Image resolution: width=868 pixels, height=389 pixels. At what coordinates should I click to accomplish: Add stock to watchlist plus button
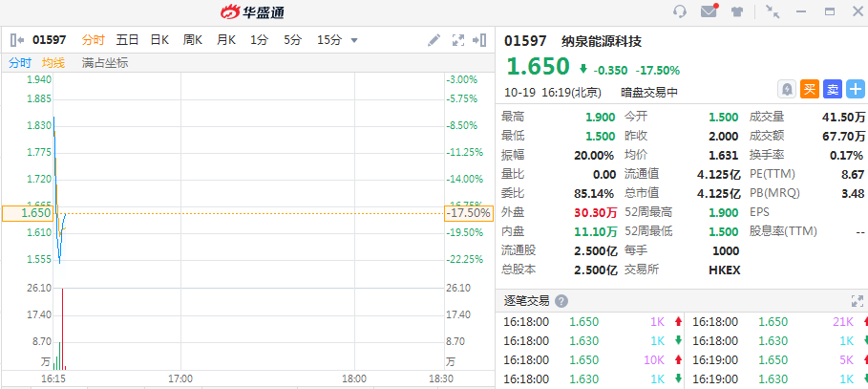click(856, 89)
